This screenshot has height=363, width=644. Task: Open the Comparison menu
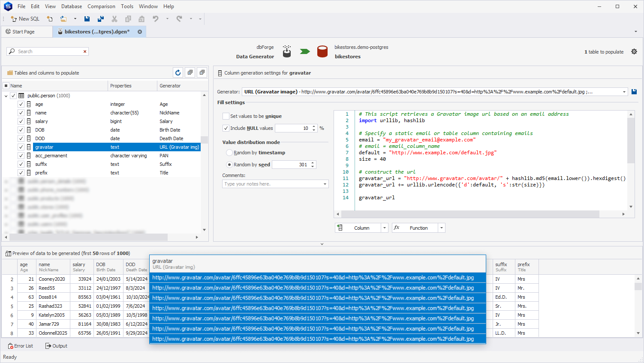tap(101, 6)
